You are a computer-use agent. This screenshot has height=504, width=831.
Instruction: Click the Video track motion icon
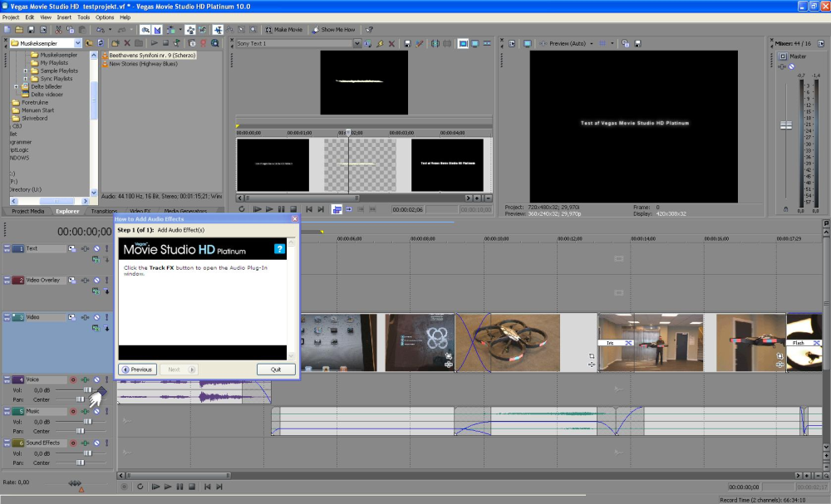[x=72, y=317]
